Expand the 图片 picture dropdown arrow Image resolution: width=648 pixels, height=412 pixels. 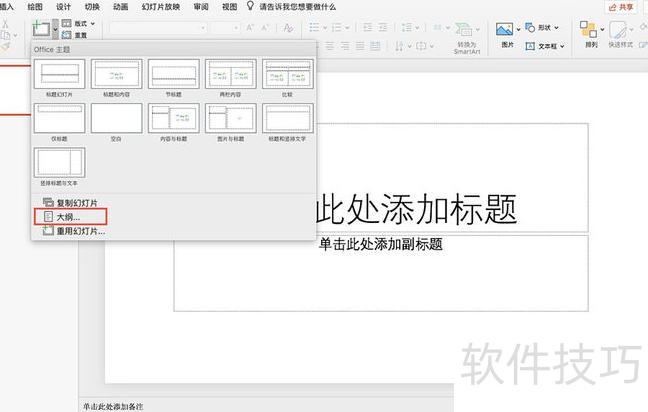pos(518,29)
